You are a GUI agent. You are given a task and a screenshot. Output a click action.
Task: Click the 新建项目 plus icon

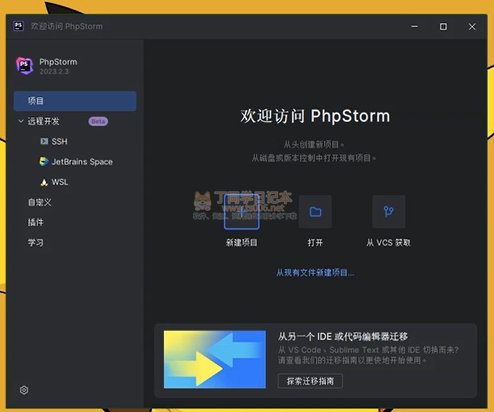click(x=242, y=212)
